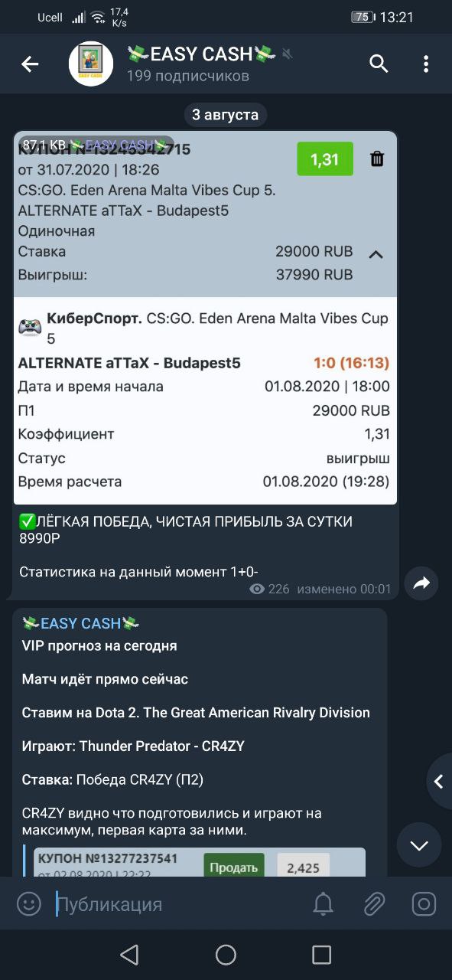This screenshot has height=980, width=452.
Task: Share the first post via arrow
Action: point(421,583)
